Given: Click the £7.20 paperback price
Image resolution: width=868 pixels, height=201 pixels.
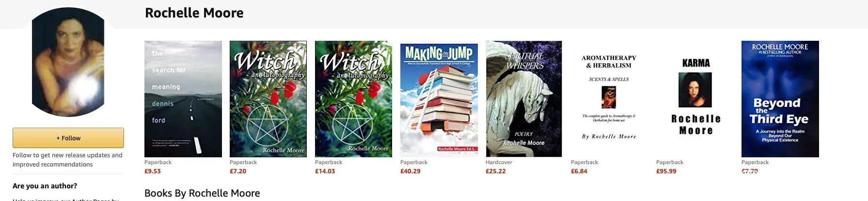Looking at the screenshot, I should (x=238, y=171).
